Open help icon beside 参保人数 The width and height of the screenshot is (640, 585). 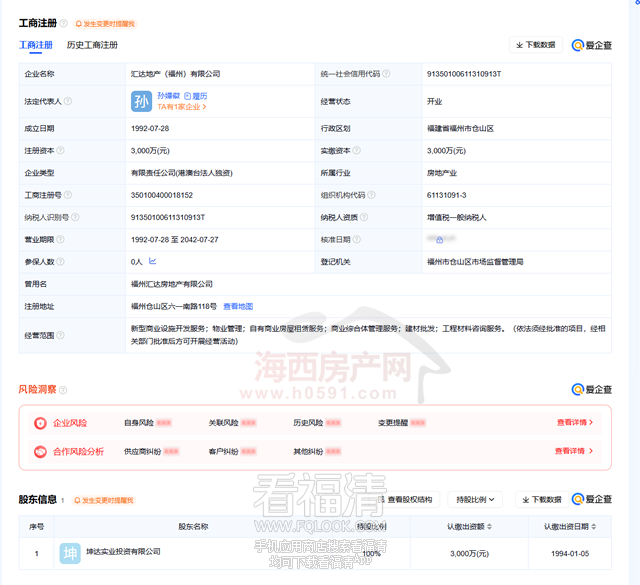click(60, 261)
